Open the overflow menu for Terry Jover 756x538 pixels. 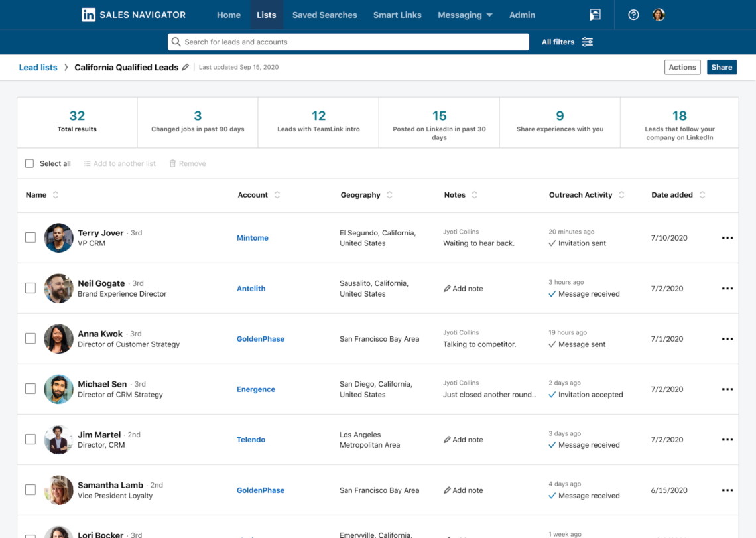tap(727, 237)
